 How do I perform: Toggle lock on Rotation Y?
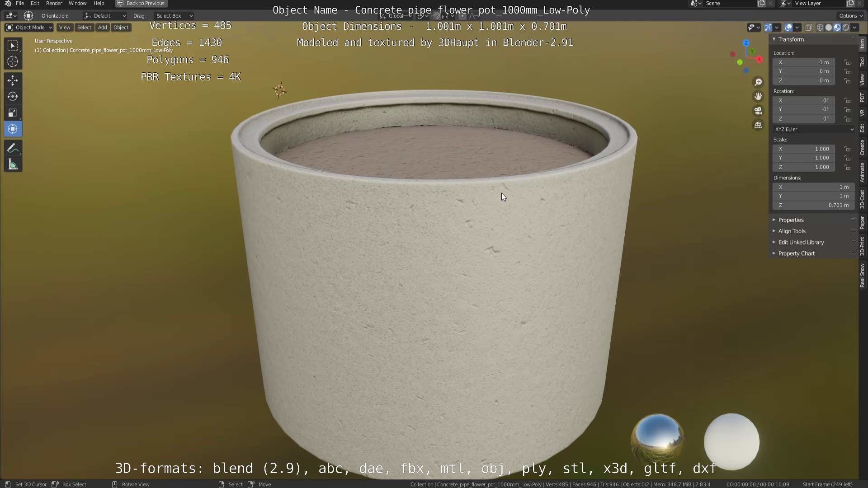click(848, 109)
